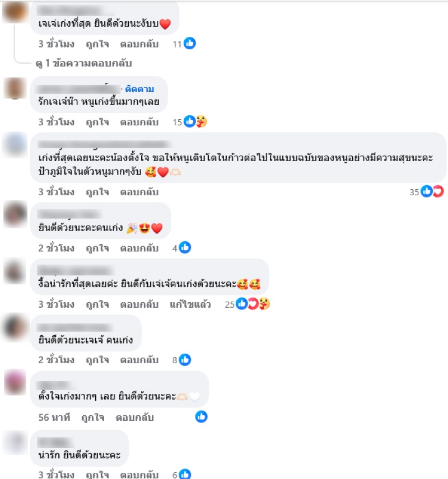Click the like icon beside count 8

pyautogui.click(x=185, y=360)
